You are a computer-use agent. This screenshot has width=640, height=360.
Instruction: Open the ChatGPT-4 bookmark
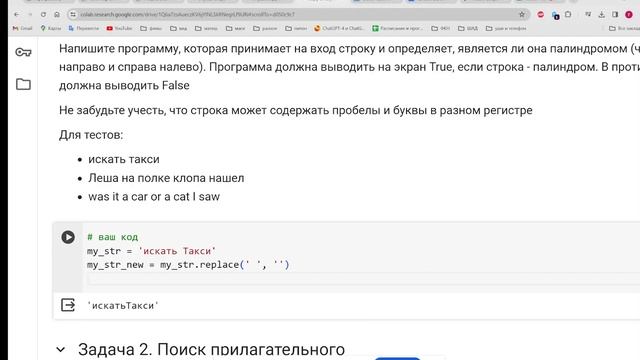339,28
